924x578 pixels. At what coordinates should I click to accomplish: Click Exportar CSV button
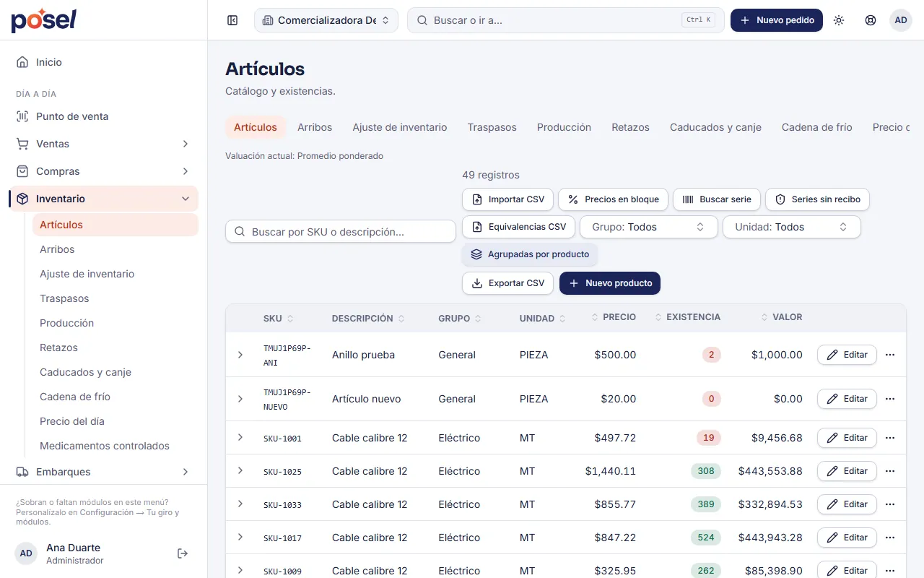(508, 283)
